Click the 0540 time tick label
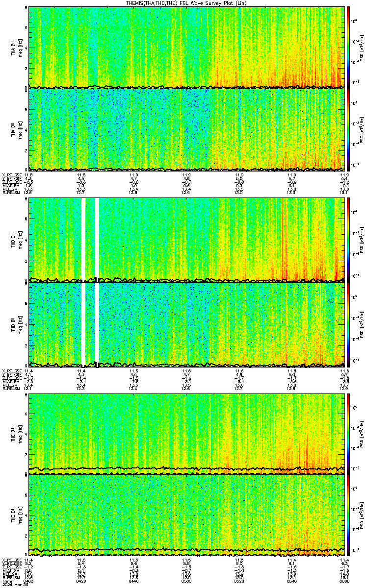 click(x=292, y=581)
